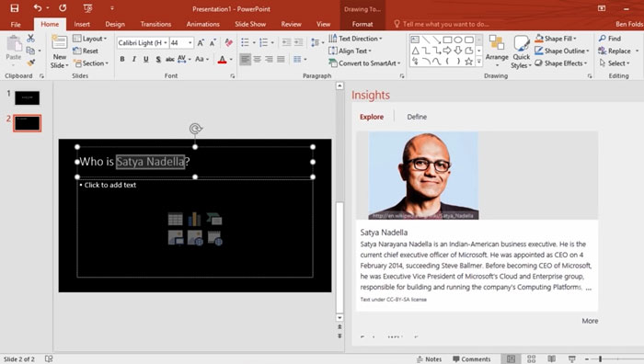The height and width of the screenshot is (364, 644).
Task: Expand the Section dropdown
Action: (x=91, y=63)
